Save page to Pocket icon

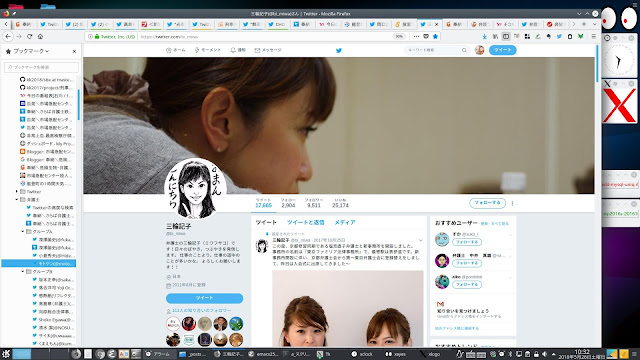pos(426,36)
